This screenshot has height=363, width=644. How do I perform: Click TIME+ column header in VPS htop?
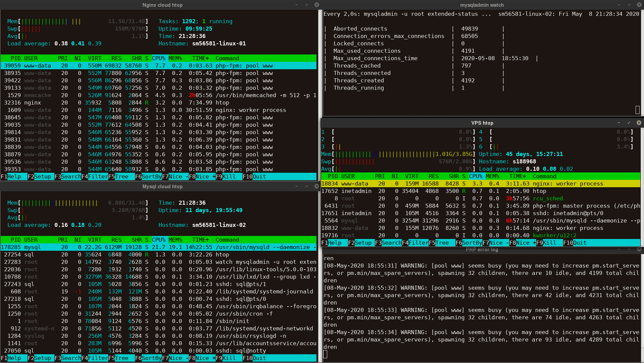point(517,176)
